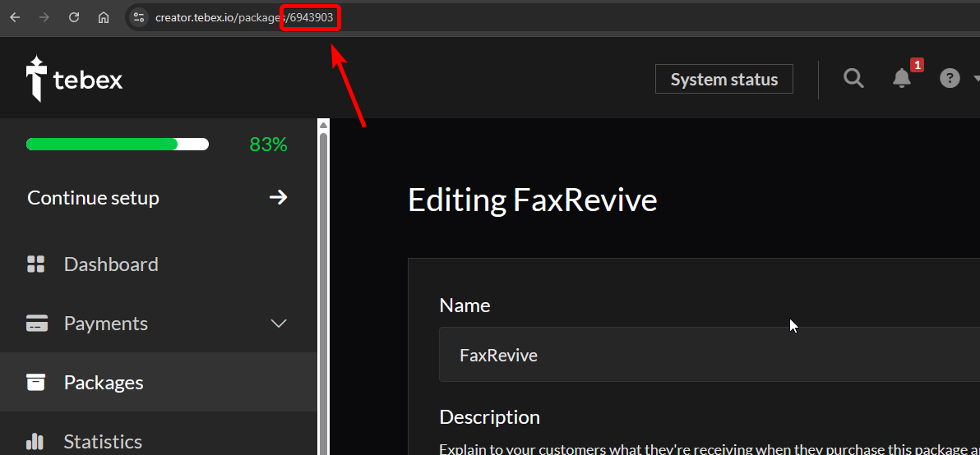Click the Payments card icon
The image size is (980, 455).
click(37, 324)
